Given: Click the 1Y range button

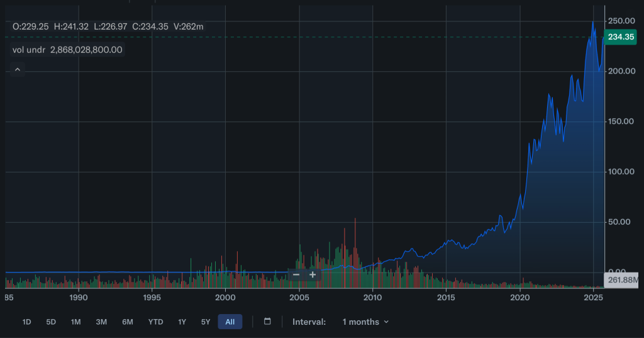Looking at the screenshot, I should click(182, 322).
